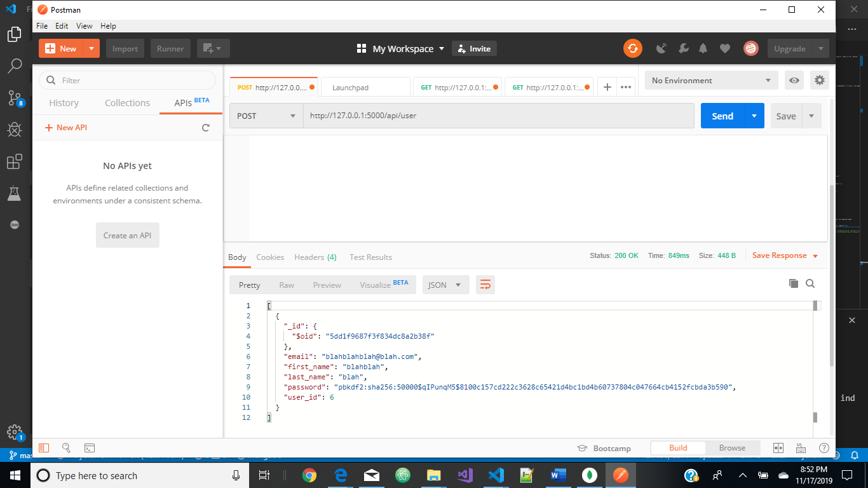Open Find and Replace in status bar
The height and width of the screenshot is (488, 868).
click(x=66, y=448)
